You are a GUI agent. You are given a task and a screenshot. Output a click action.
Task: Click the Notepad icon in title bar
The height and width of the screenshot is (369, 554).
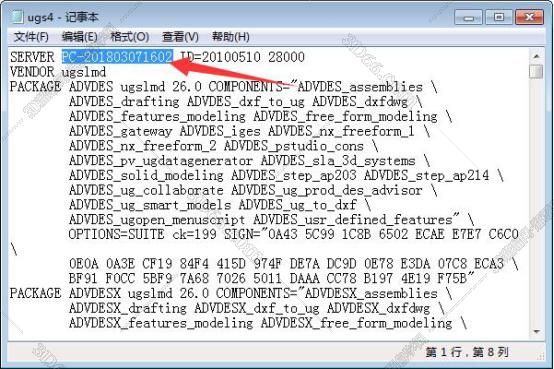point(17,17)
